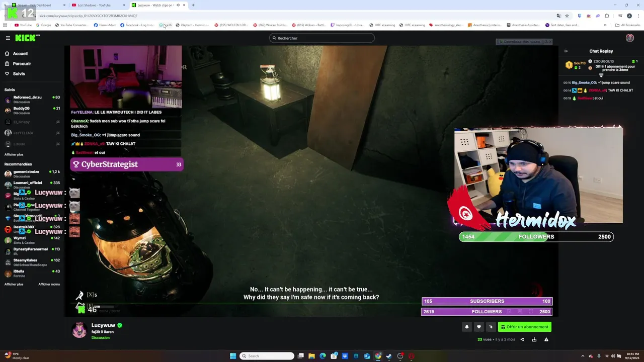The width and height of the screenshot is (644, 362).
Task: Open Loumani_officiel recommended channel
Action: click(32, 185)
